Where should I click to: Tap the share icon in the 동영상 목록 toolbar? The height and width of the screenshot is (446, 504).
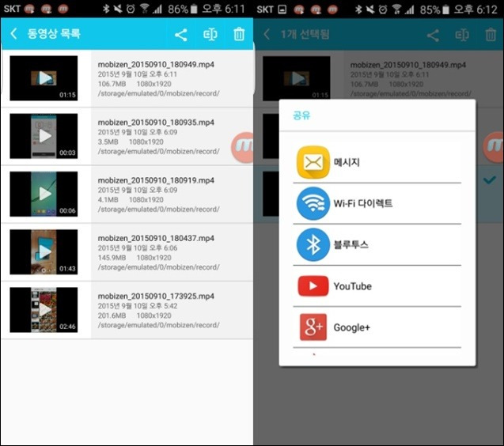click(181, 35)
